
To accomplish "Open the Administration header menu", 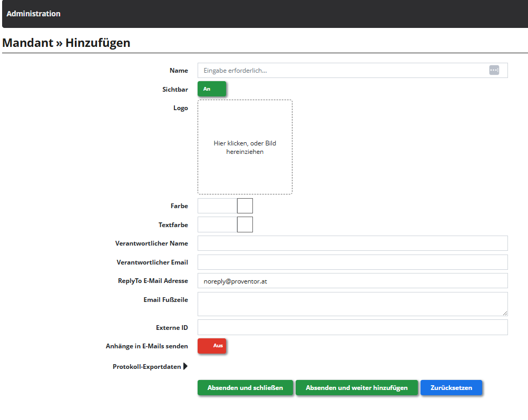I will coord(34,14).
